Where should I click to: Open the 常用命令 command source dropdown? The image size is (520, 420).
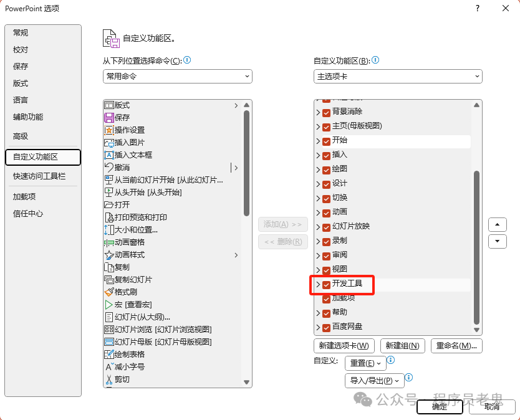178,76
